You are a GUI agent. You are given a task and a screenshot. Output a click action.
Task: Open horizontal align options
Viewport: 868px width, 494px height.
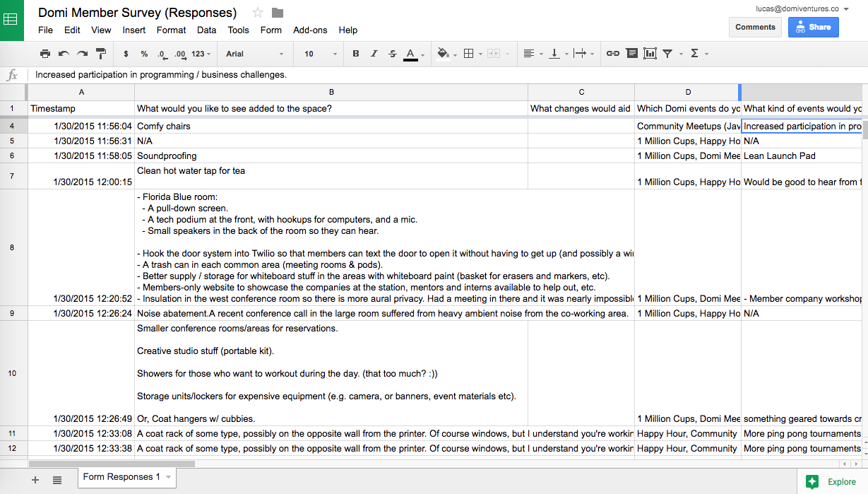point(529,54)
